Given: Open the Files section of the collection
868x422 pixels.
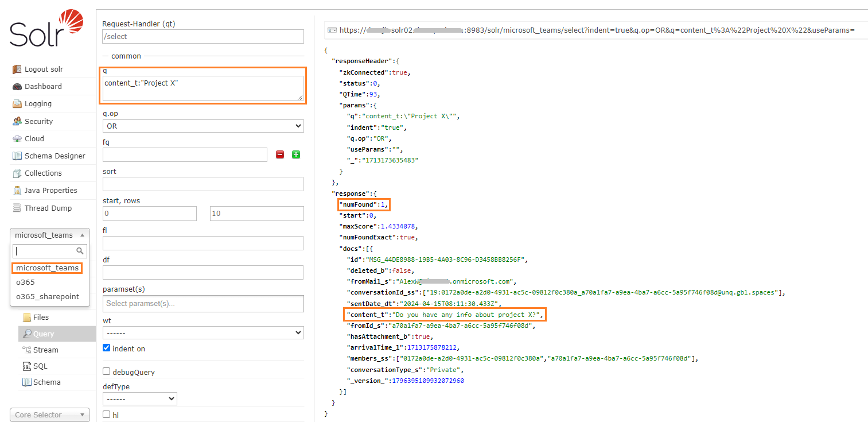Looking at the screenshot, I should tap(41, 318).
